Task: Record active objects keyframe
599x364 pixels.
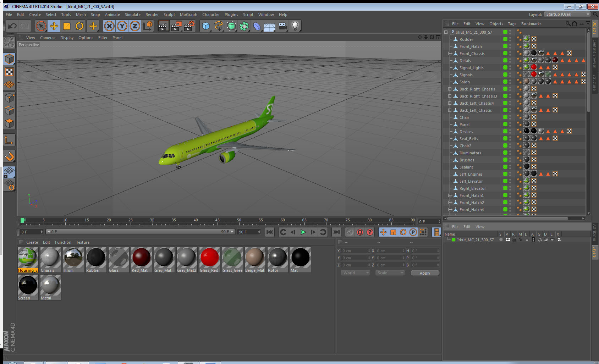Action: tap(350, 232)
